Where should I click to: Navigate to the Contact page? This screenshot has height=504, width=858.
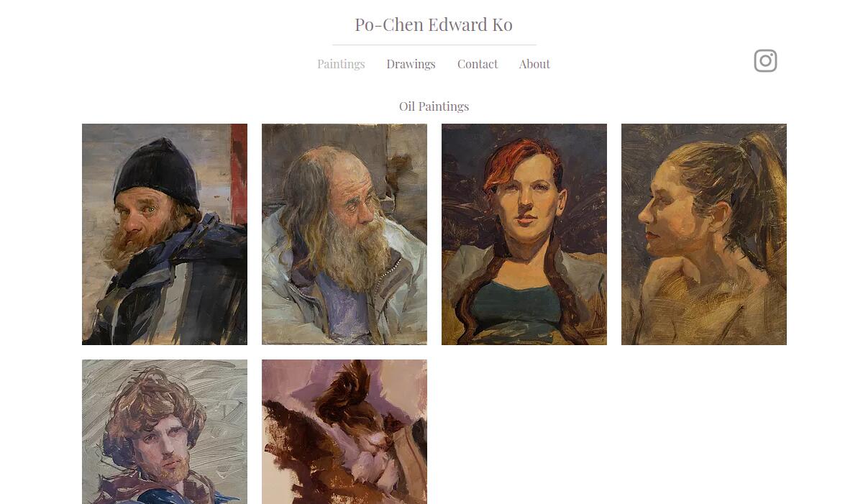point(477,64)
